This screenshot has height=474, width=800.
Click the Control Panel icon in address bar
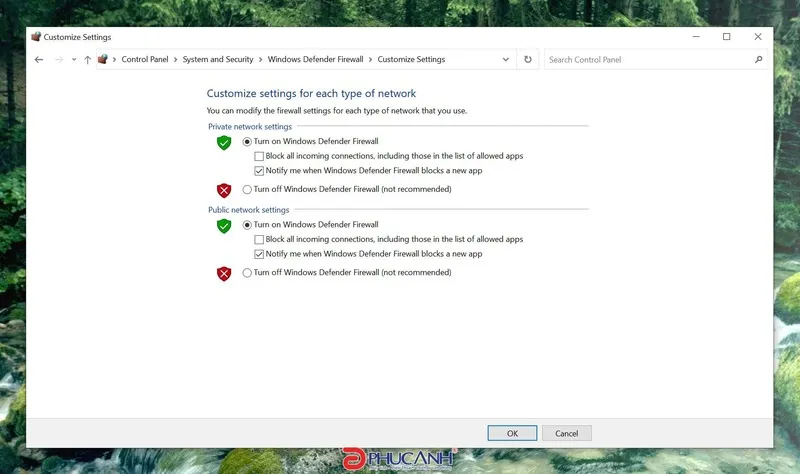[103, 59]
